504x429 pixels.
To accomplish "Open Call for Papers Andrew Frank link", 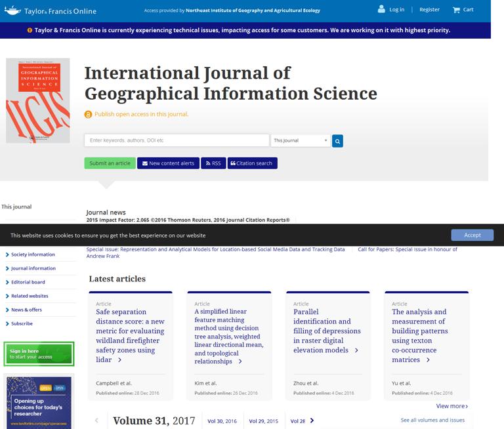I will pos(272,253).
